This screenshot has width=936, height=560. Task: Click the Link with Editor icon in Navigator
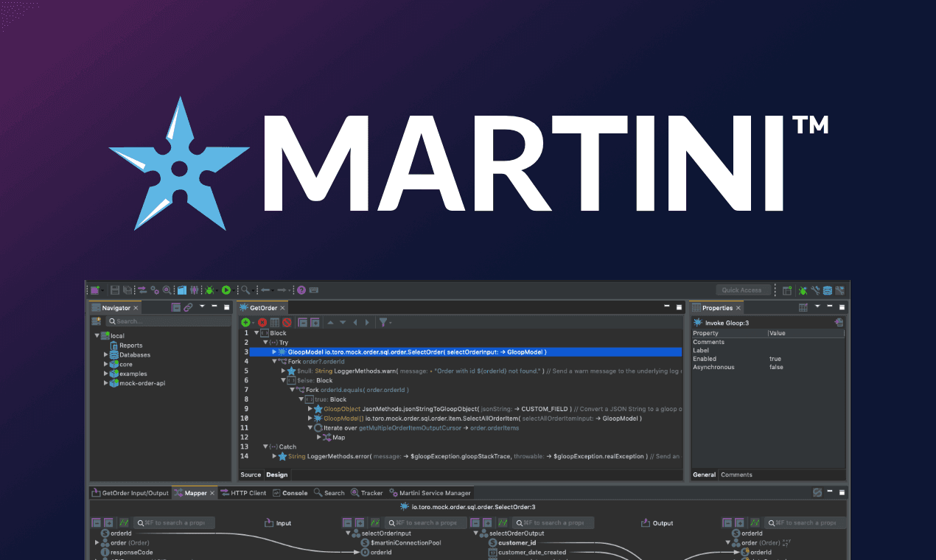pyautogui.click(x=188, y=307)
